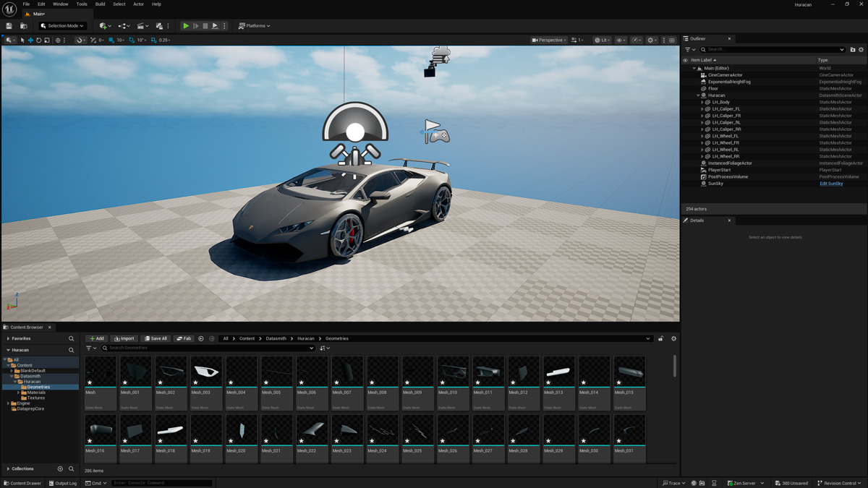Open Outliner settings gear
Viewport: 868px width, 488px height.
tap(861, 50)
